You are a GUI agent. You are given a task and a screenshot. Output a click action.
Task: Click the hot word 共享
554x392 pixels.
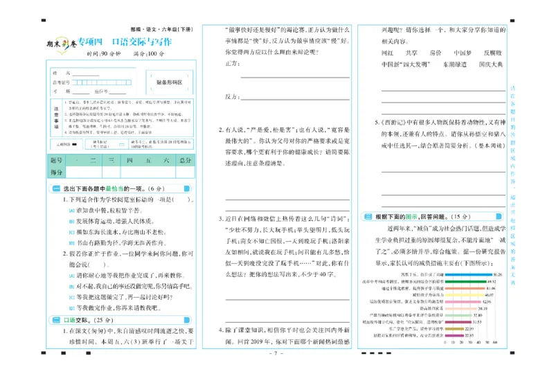(411, 53)
